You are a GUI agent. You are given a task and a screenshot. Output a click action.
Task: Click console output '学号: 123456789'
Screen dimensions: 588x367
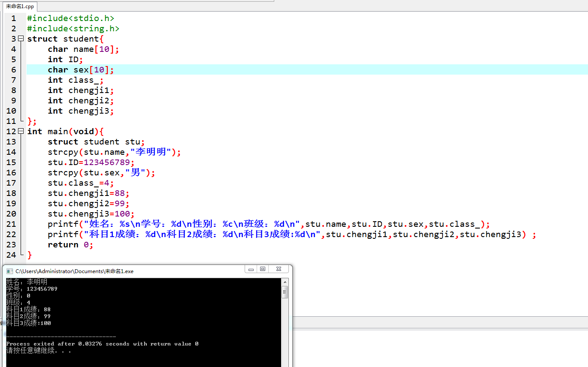point(32,289)
